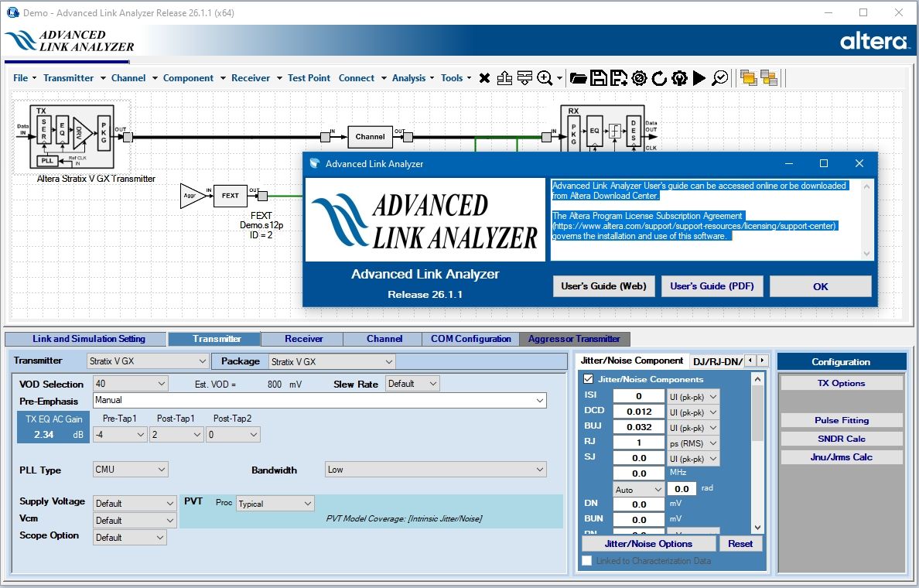919x588 pixels.
Task: Open the Analysis menu
Action: point(412,78)
